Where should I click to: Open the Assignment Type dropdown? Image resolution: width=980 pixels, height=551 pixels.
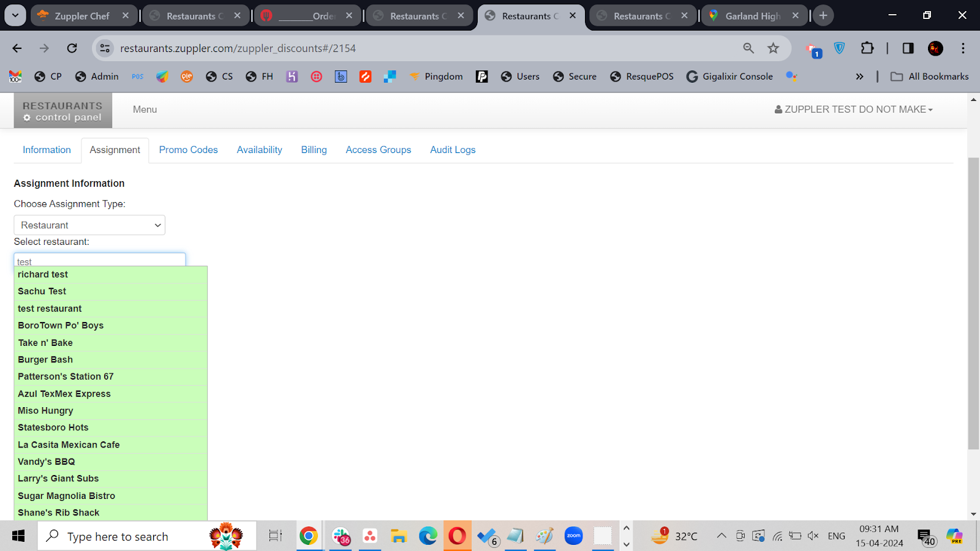click(89, 225)
